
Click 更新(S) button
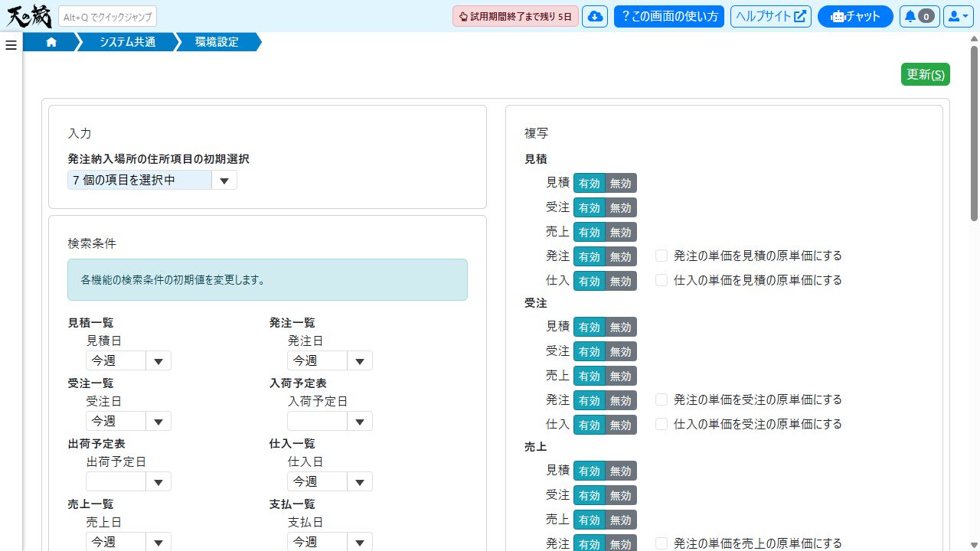(x=926, y=74)
